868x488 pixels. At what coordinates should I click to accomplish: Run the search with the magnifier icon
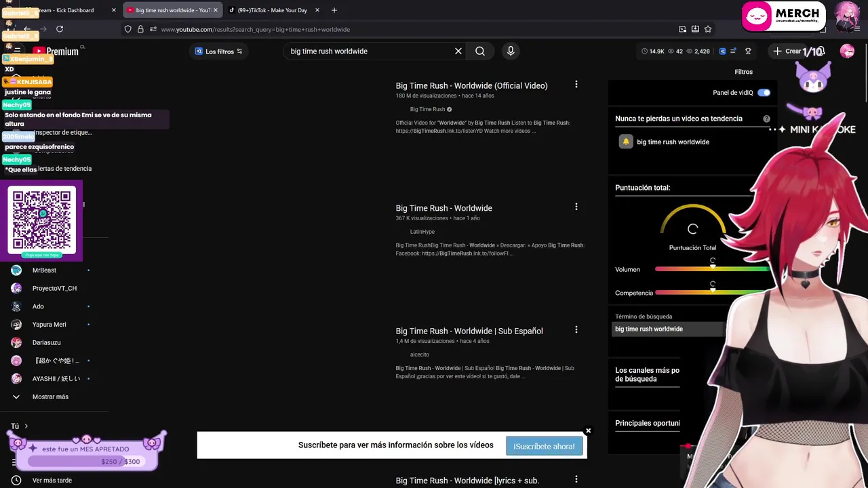[x=480, y=52]
